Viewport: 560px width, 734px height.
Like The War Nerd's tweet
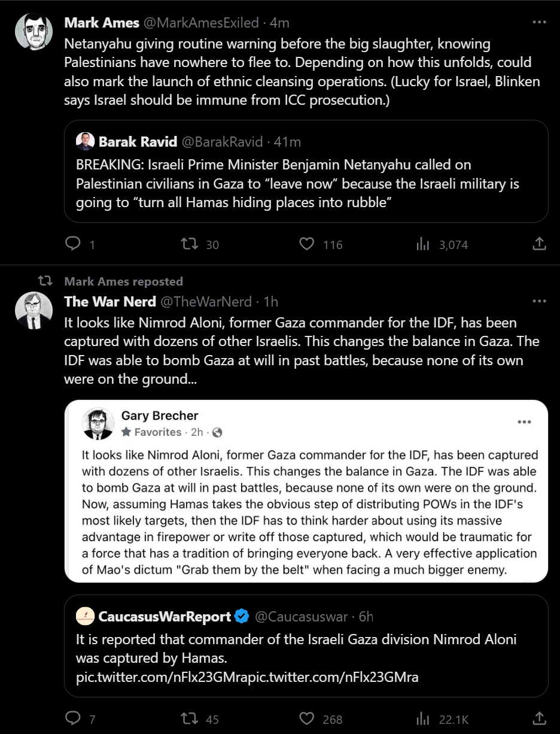click(306, 718)
